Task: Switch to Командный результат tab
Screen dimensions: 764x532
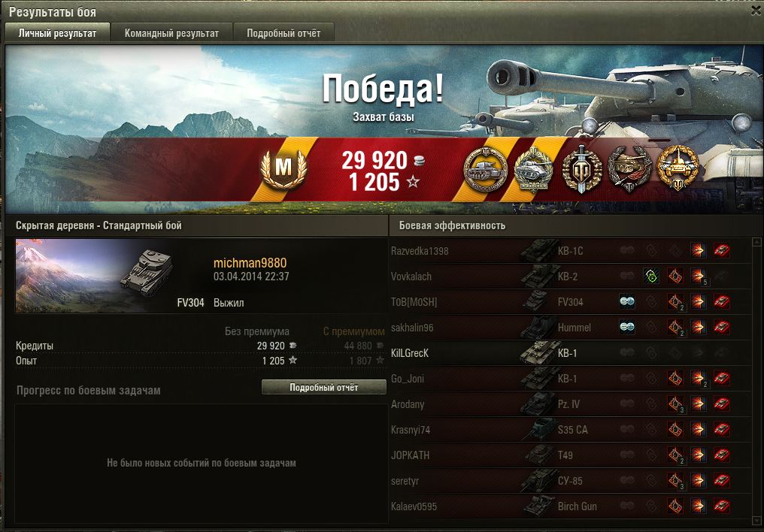Action: [171, 33]
